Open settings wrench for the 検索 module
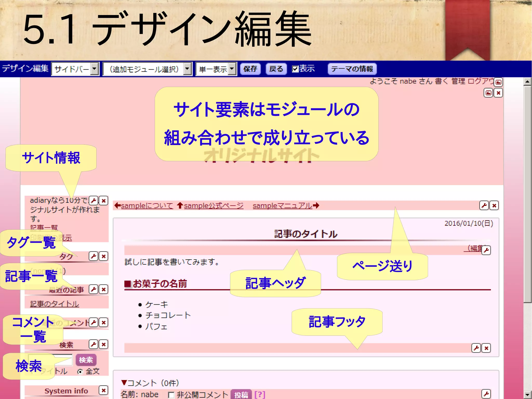The width and height of the screenshot is (532, 399). 94,344
